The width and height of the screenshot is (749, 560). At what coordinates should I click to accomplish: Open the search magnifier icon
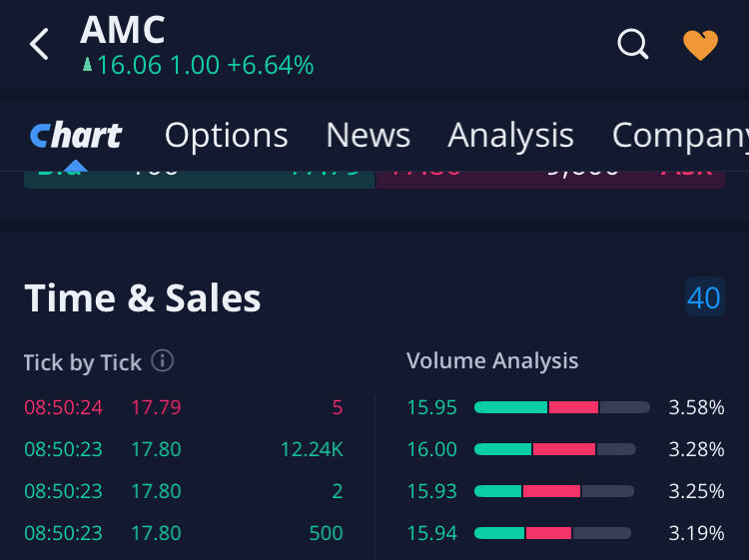(633, 44)
